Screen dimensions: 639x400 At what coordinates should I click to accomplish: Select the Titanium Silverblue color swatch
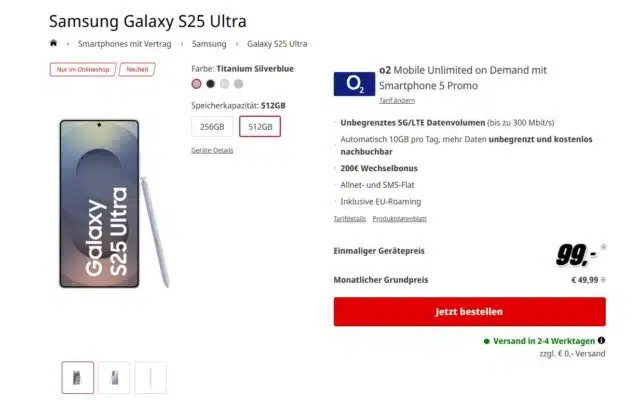[196, 84]
